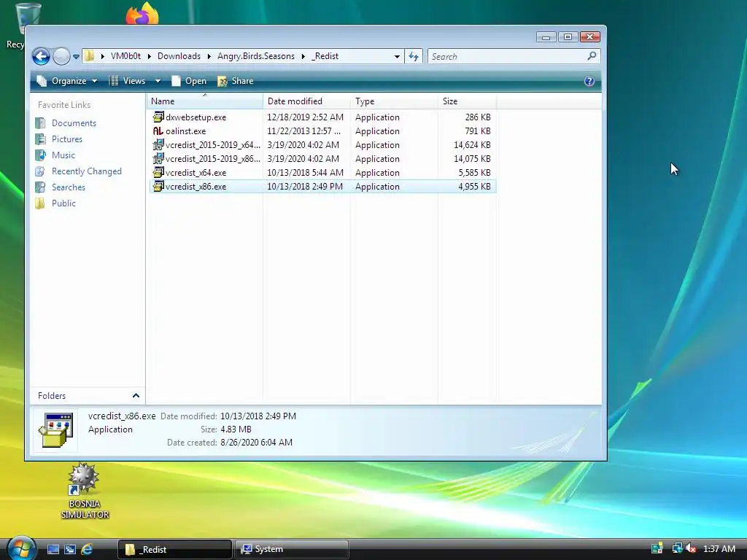Click the search magnifier icon

pos(592,56)
